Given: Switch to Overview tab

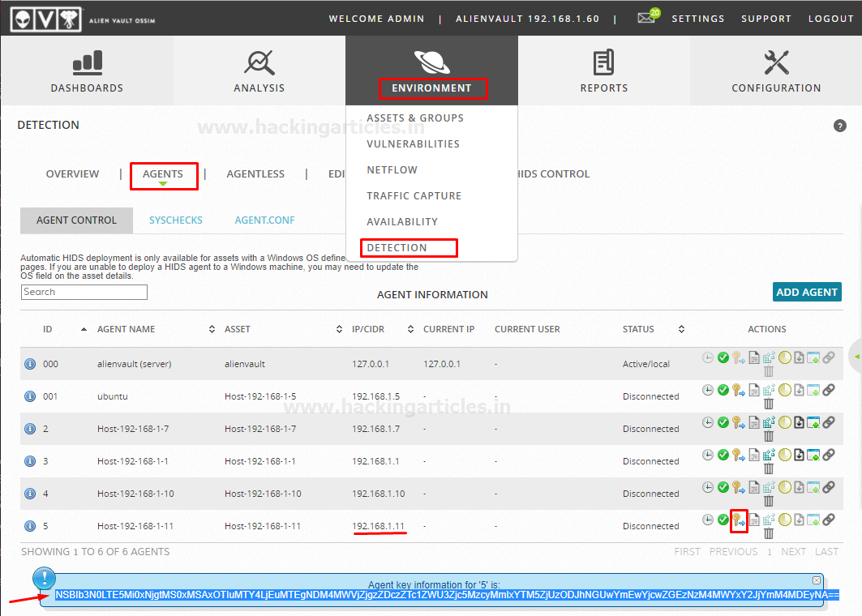Looking at the screenshot, I should click(x=72, y=173).
